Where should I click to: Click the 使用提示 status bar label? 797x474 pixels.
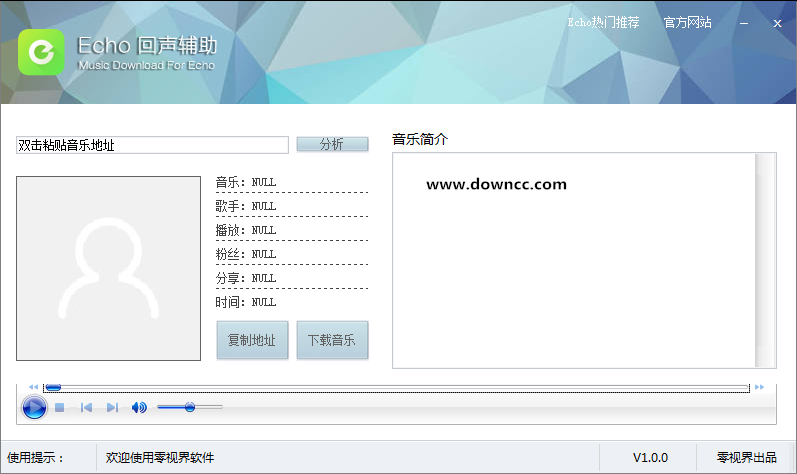[36, 458]
